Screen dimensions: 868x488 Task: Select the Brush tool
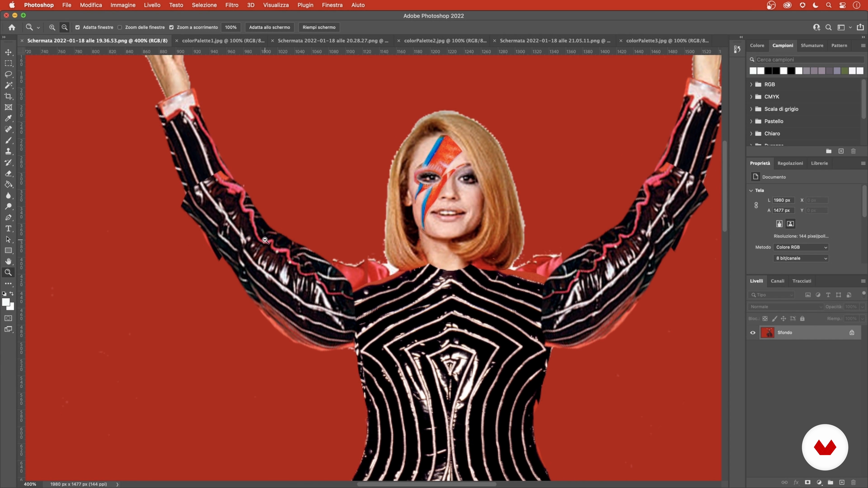[8, 141]
